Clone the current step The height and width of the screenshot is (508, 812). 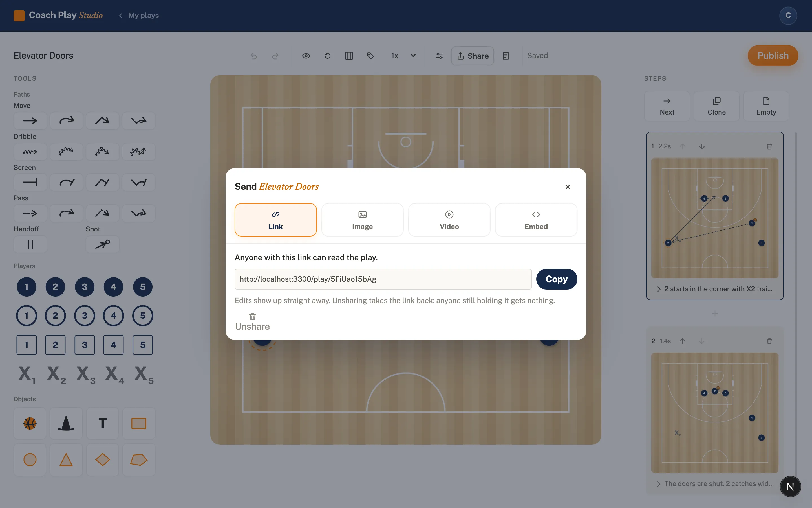[x=716, y=106]
